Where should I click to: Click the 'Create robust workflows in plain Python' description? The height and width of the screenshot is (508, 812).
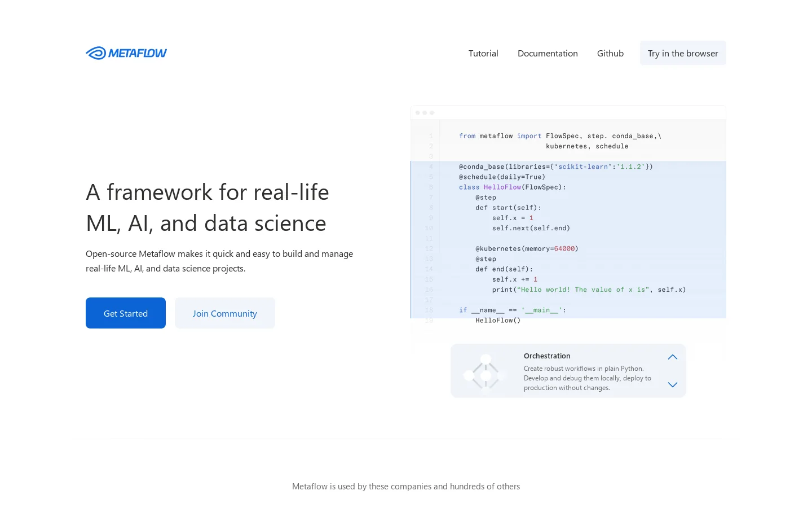click(588, 378)
